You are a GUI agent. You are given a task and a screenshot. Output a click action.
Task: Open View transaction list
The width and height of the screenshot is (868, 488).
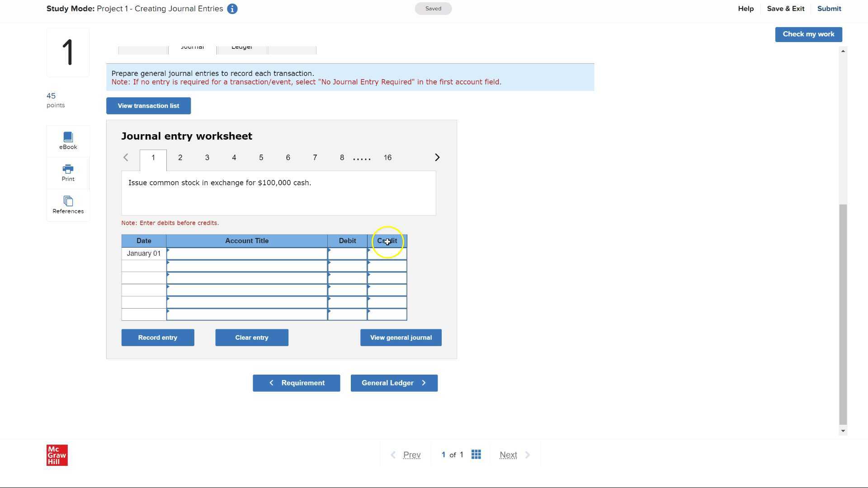click(x=148, y=106)
